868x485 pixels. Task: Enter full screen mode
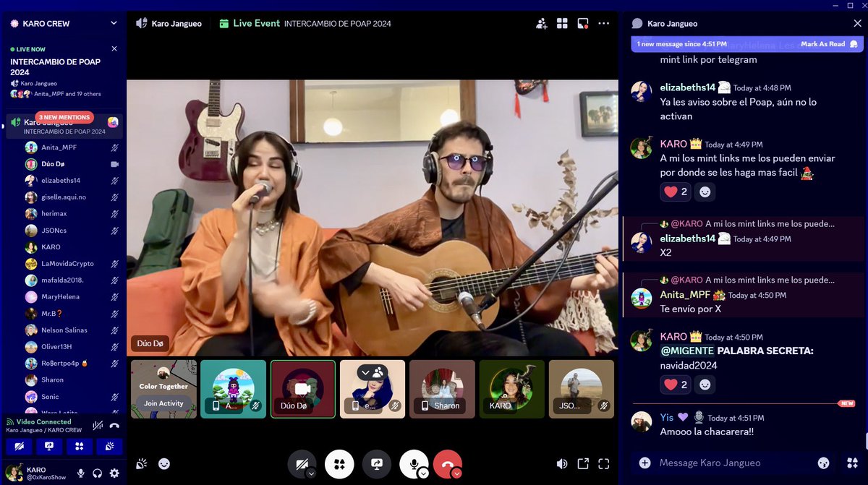pos(604,464)
